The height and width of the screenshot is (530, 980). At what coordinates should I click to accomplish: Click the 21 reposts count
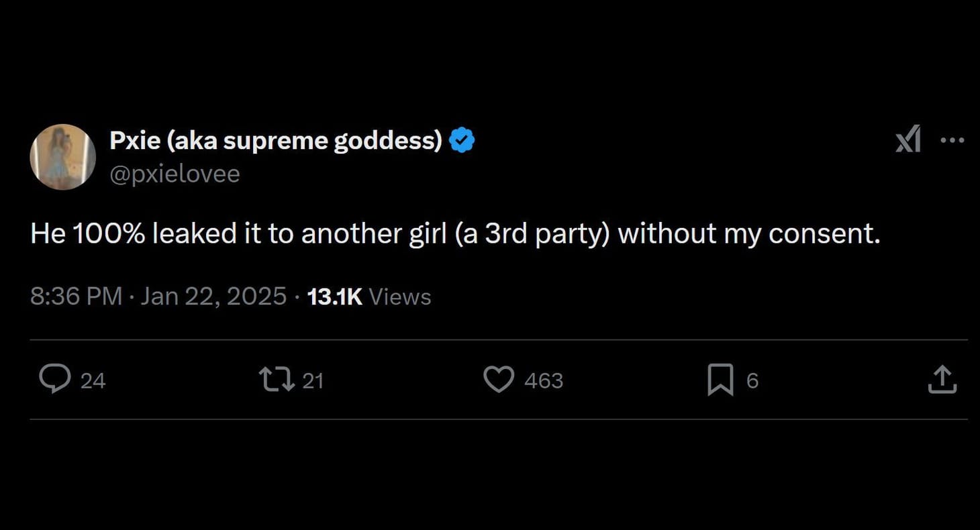(x=314, y=380)
